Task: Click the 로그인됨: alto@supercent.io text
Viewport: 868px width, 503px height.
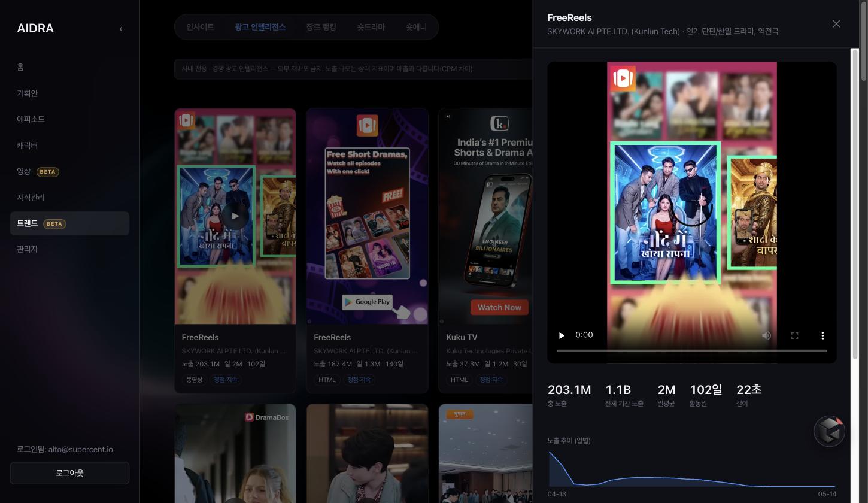Action: [65, 449]
